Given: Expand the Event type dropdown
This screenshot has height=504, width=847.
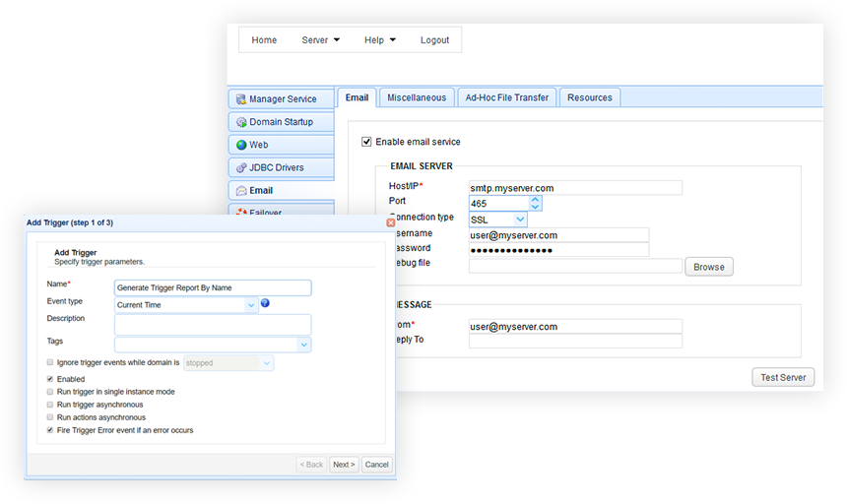Looking at the screenshot, I should pyautogui.click(x=252, y=305).
